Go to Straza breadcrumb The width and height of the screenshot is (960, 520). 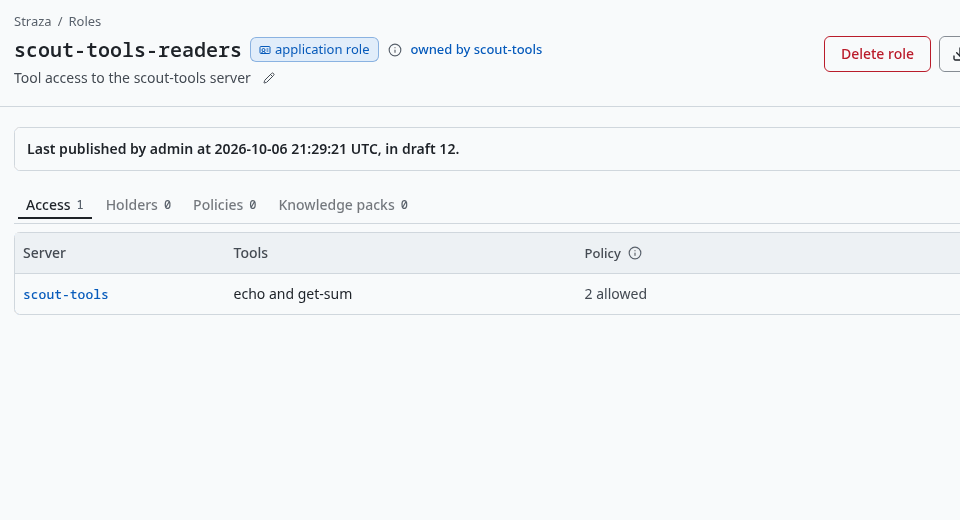(32, 21)
